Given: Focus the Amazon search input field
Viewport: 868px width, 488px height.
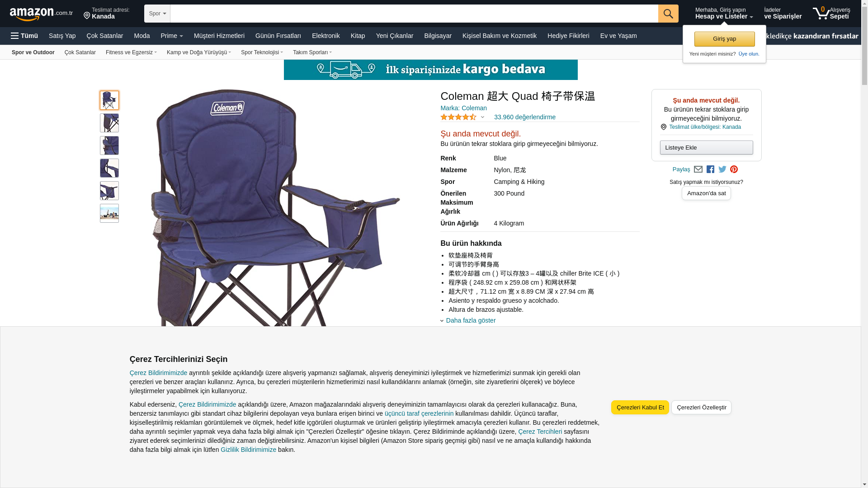Looking at the screenshot, I should (x=414, y=14).
